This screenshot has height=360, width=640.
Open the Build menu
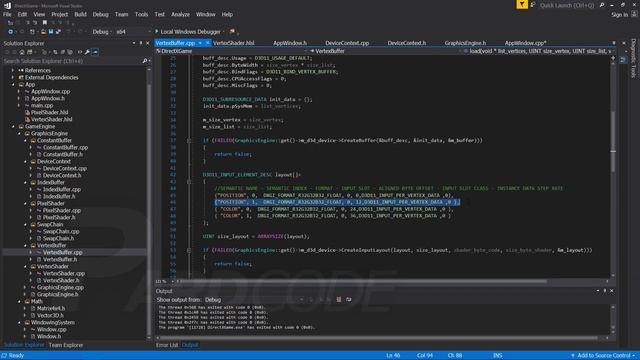[x=80, y=14]
